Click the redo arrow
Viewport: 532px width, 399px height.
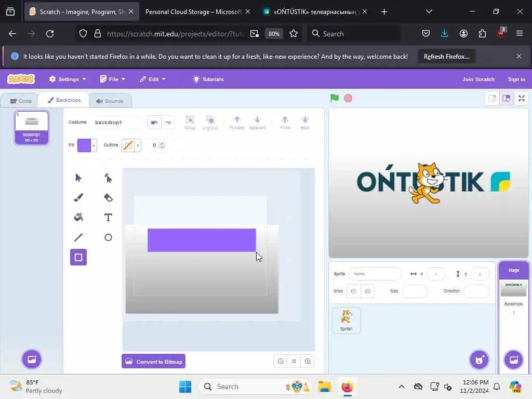tap(168, 123)
